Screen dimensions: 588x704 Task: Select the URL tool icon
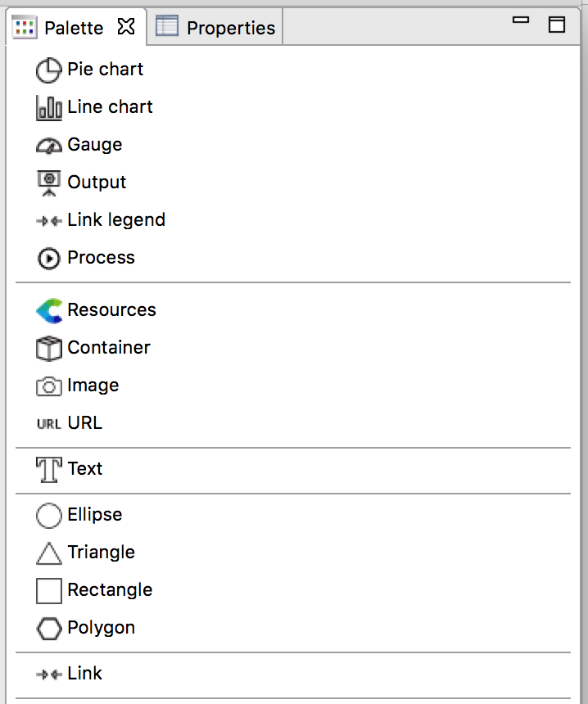click(x=49, y=424)
